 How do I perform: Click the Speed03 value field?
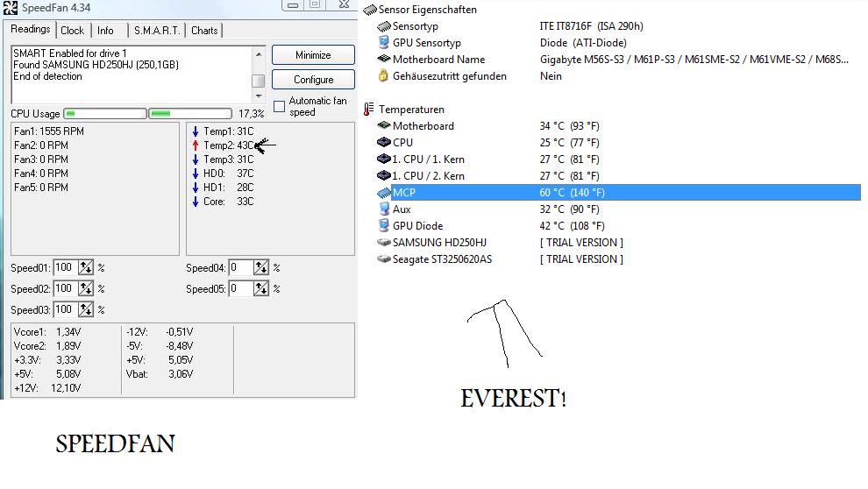pos(66,309)
